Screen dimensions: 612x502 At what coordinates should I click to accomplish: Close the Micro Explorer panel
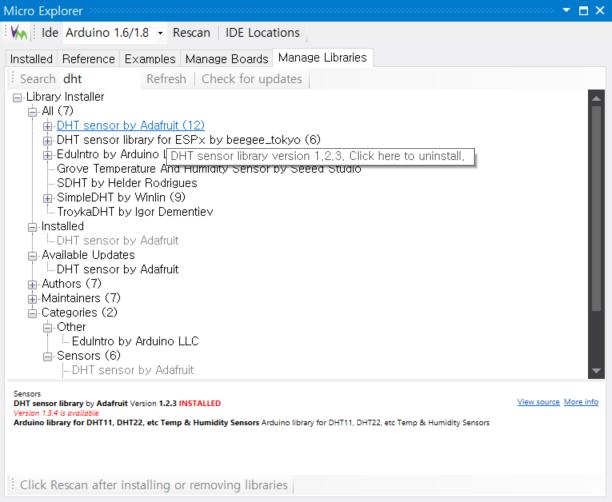600,11
